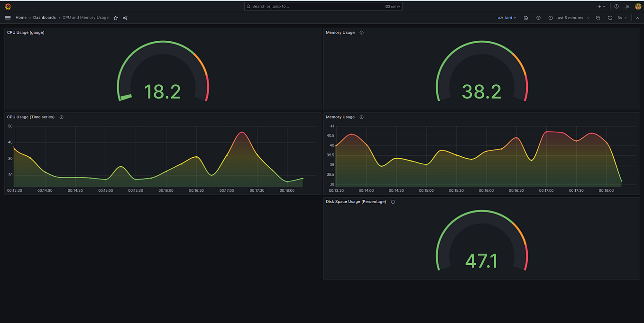
Task: Collapse the dashboard controls with the chevron
Action: pyautogui.click(x=637, y=18)
